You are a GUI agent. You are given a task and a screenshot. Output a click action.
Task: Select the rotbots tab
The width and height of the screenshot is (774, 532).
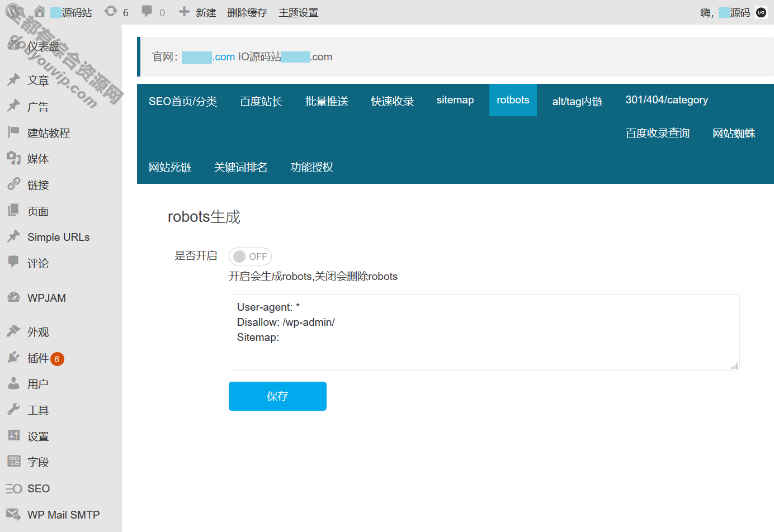[x=513, y=100]
